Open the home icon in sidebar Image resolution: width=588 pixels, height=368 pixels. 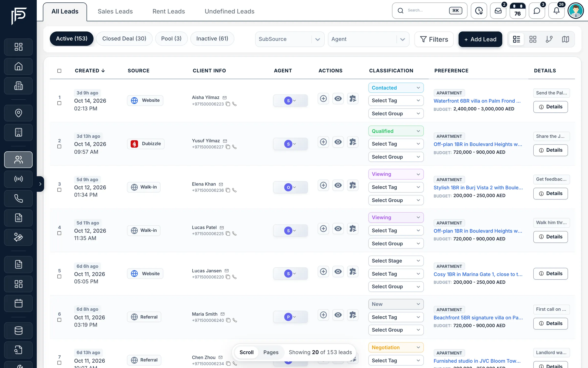click(18, 66)
